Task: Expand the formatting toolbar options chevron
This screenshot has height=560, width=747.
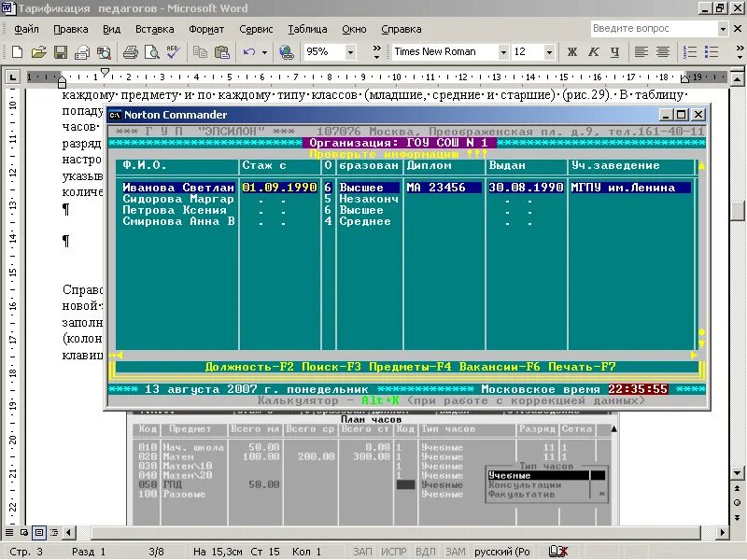Action: (x=740, y=52)
